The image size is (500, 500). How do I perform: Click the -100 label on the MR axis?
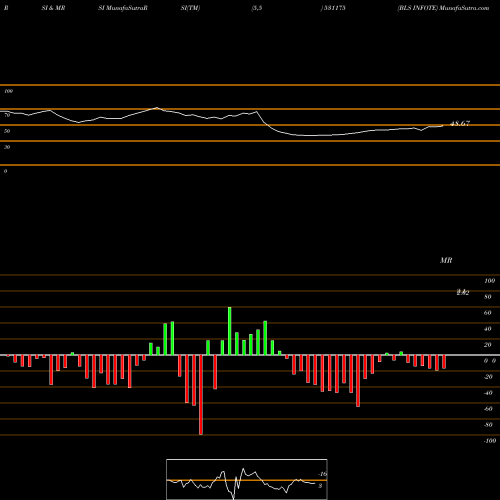[x=490, y=441]
